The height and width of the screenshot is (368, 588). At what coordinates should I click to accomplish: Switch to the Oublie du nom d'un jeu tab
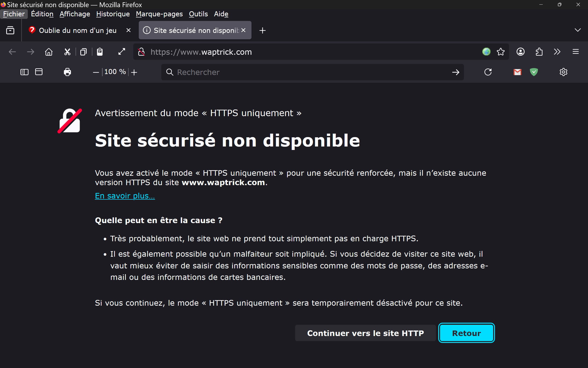tap(78, 30)
